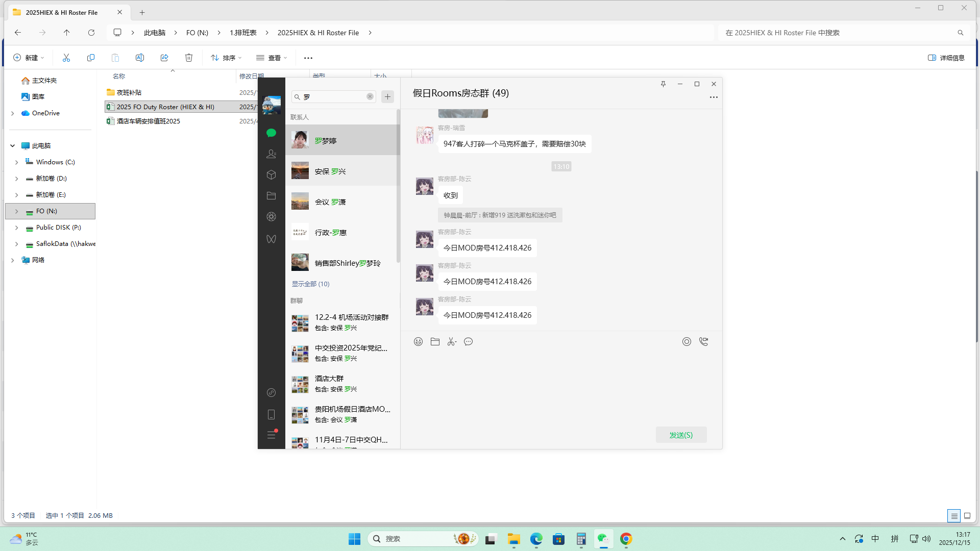This screenshot has height=551, width=980.
Task: Click the send file folder icon
Action: 435,342
